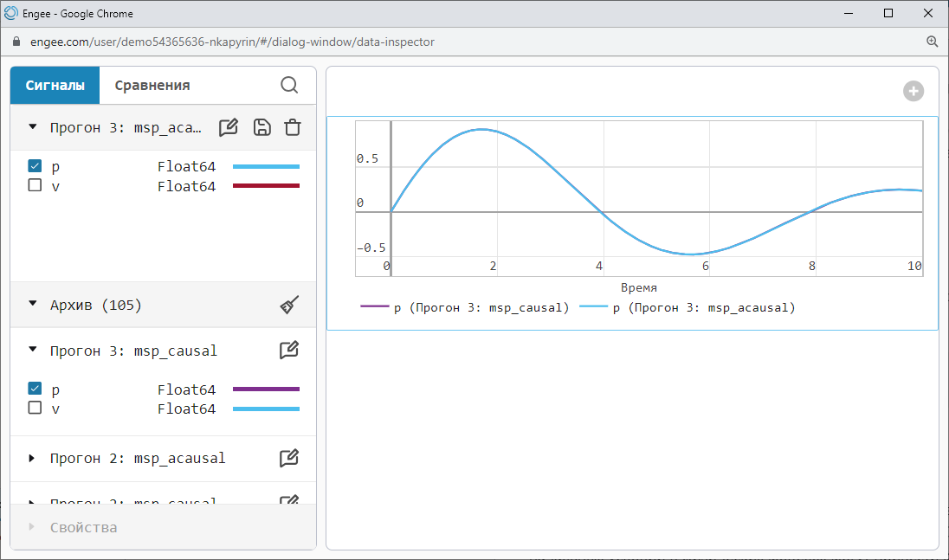
Task: Expand Прогон 2: msp_acausal run
Action: coord(33,458)
